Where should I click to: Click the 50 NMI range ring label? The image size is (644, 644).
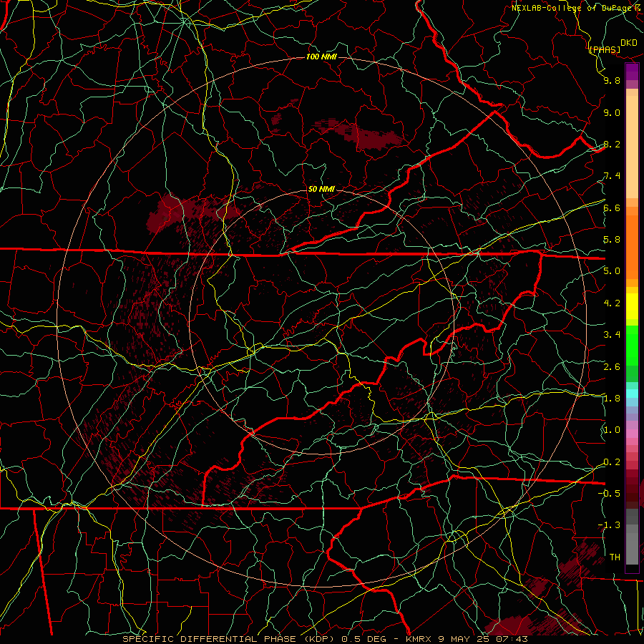[321, 189]
